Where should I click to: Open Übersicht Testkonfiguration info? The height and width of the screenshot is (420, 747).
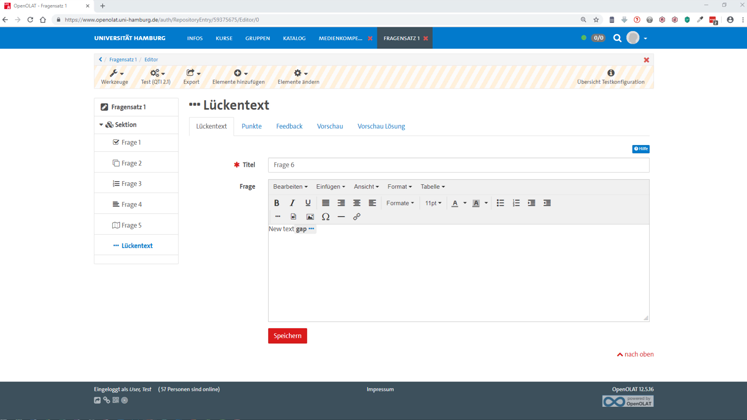[x=610, y=77]
